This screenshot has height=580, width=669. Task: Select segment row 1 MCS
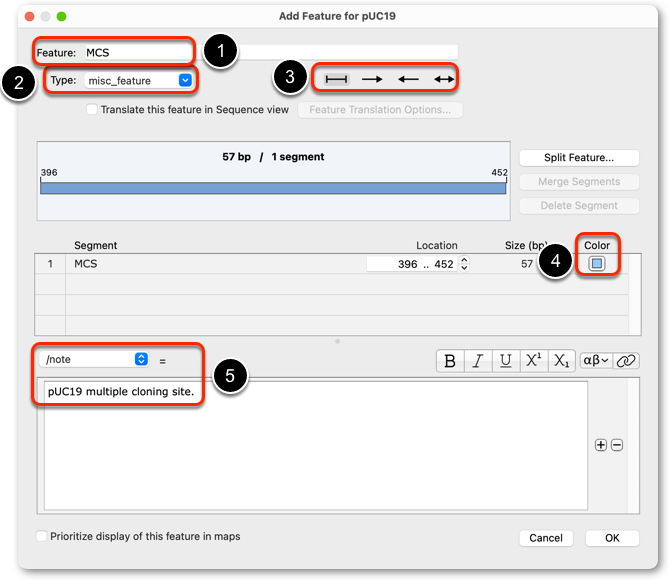tap(331, 264)
